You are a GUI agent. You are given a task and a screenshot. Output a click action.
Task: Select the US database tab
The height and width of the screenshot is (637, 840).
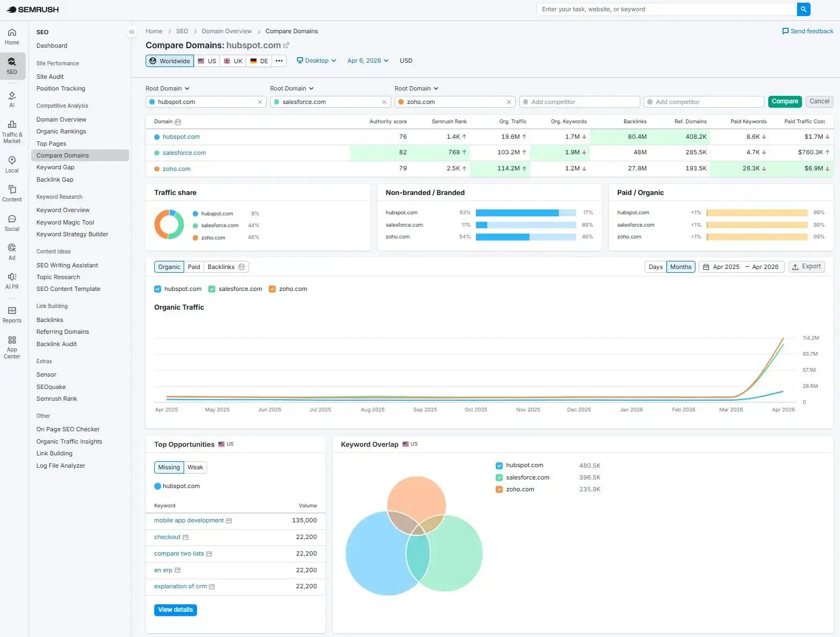tap(207, 61)
